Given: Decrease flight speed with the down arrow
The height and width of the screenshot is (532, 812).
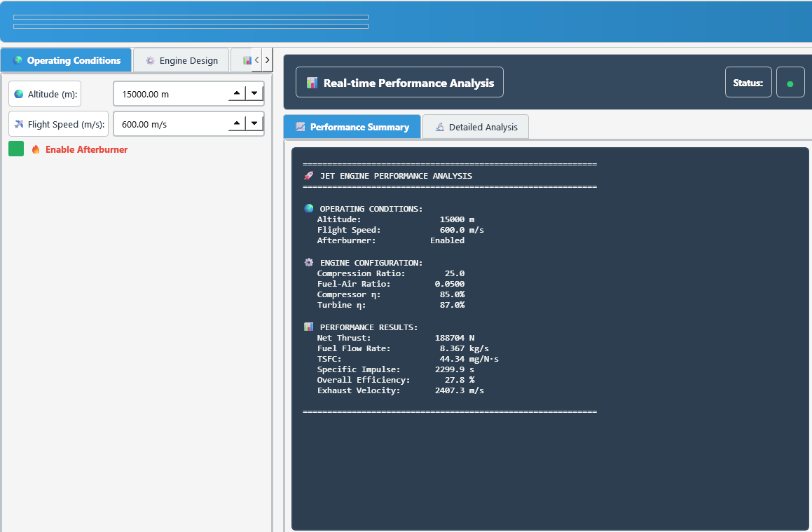Looking at the screenshot, I should 254,123.
